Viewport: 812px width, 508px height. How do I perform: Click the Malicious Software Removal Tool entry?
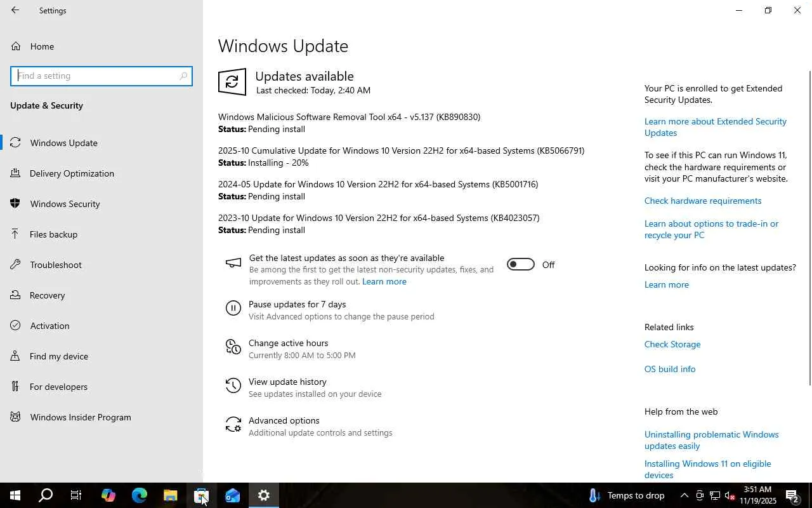pyautogui.click(x=349, y=123)
